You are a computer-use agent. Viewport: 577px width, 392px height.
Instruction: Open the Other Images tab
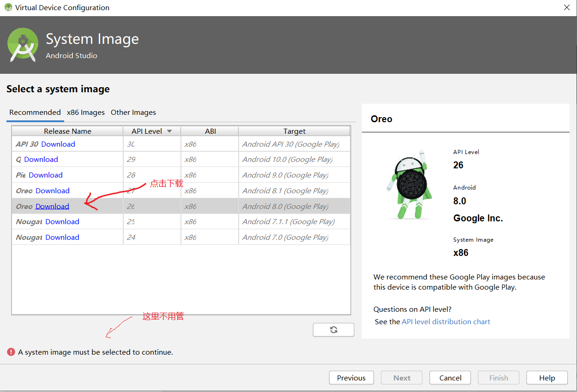[x=133, y=112]
